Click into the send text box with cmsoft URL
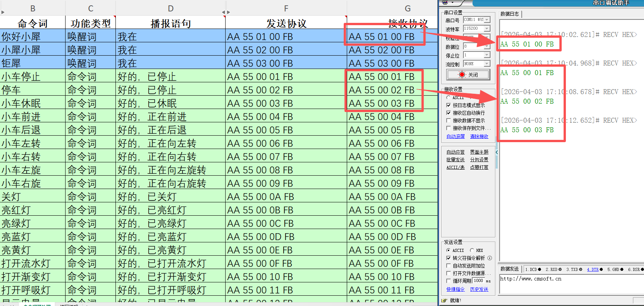 pyautogui.click(x=572, y=284)
